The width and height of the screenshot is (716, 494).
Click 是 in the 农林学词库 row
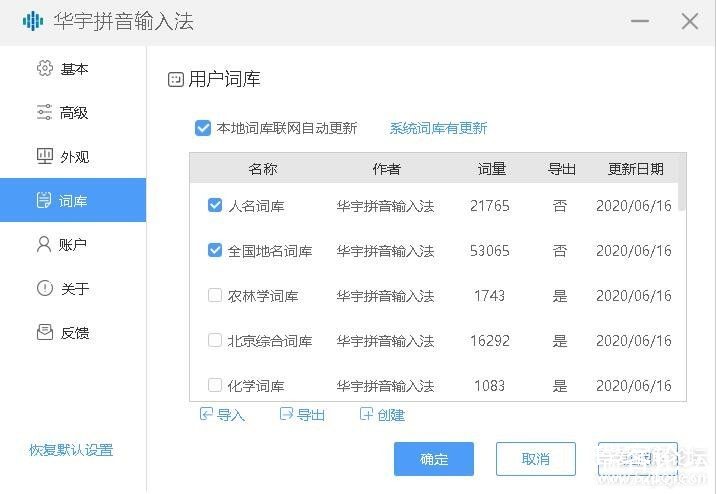[x=560, y=296]
